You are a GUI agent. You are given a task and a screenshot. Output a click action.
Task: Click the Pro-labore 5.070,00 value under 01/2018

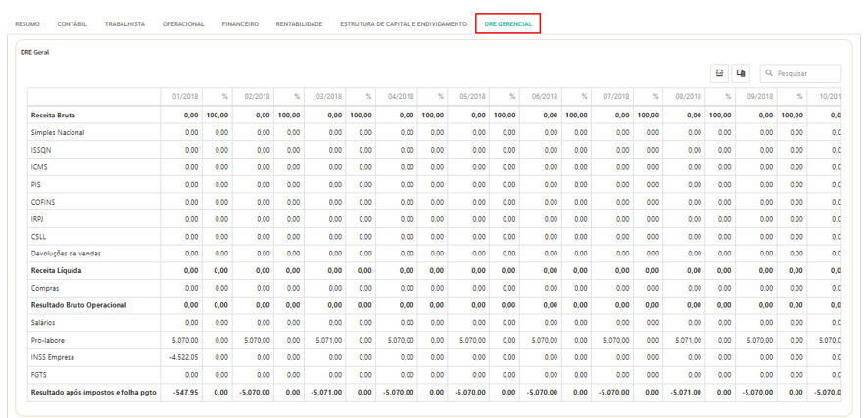(x=185, y=340)
